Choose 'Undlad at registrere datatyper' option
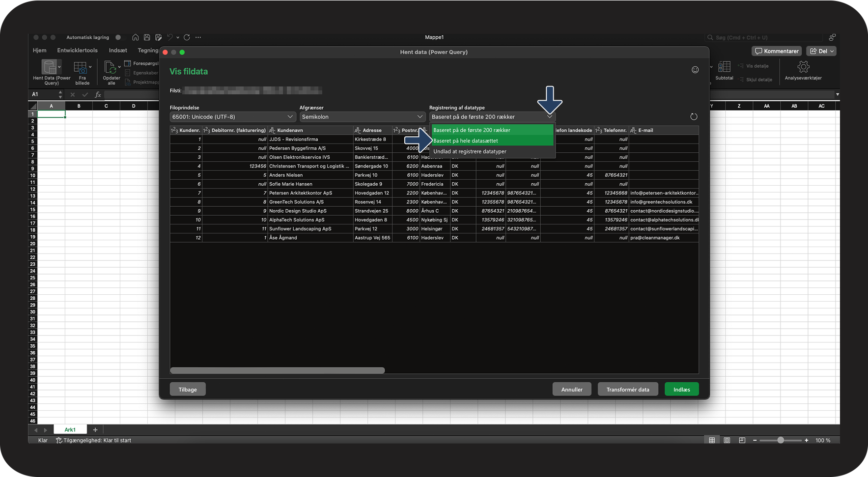 (x=492, y=152)
